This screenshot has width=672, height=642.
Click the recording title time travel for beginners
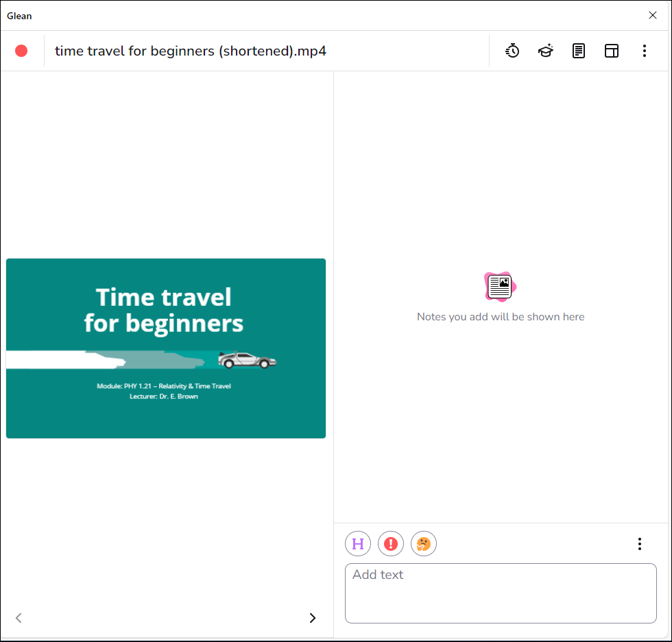click(191, 51)
